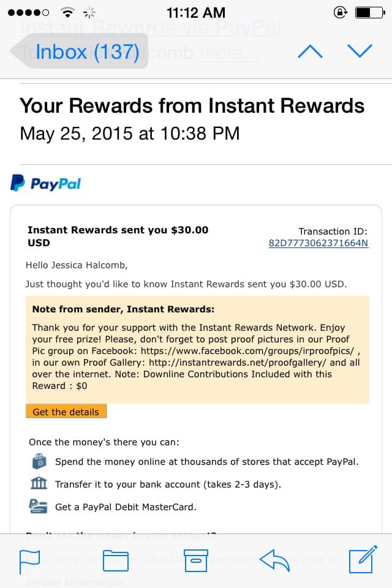
Task: Go to previous message with up chevron
Action: [x=310, y=51]
